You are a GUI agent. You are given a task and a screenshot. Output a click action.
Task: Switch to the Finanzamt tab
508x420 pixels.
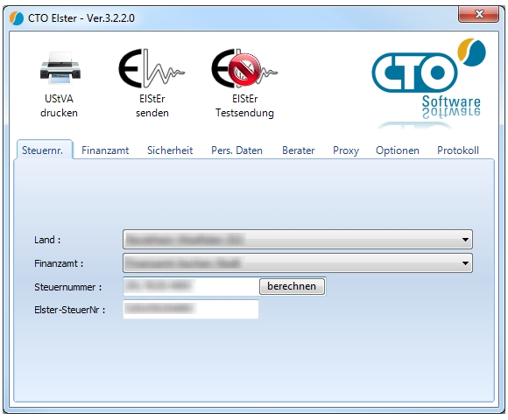click(105, 150)
